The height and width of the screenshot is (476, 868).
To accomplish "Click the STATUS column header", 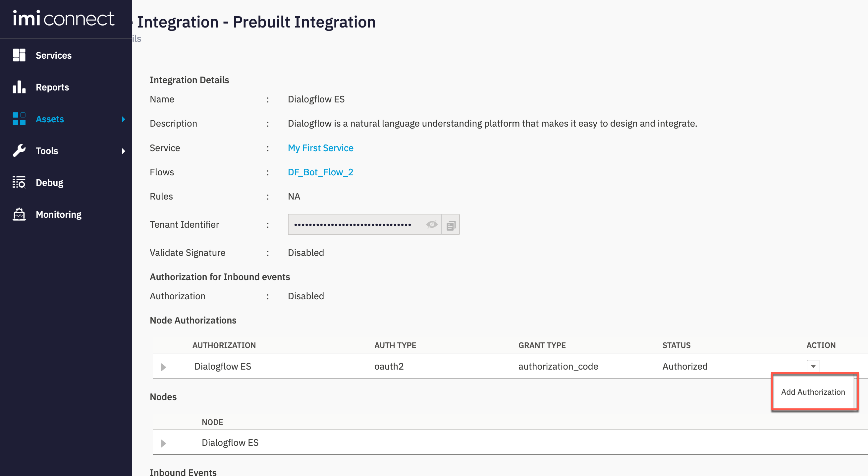I will (676, 345).
